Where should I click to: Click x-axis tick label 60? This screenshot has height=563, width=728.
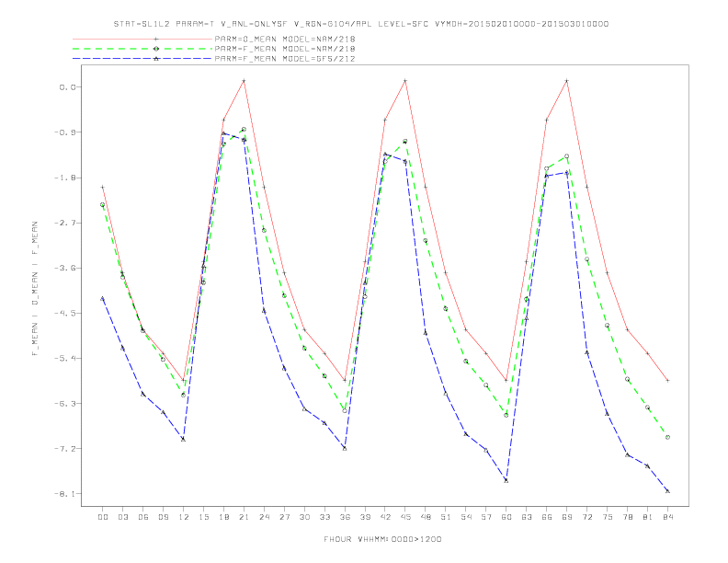(506, 517)
